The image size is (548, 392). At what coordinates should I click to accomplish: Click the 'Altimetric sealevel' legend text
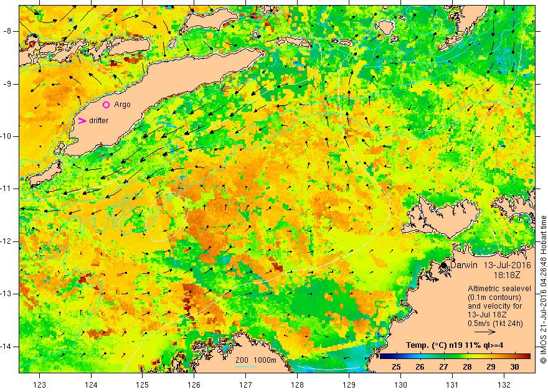point(499,289)
